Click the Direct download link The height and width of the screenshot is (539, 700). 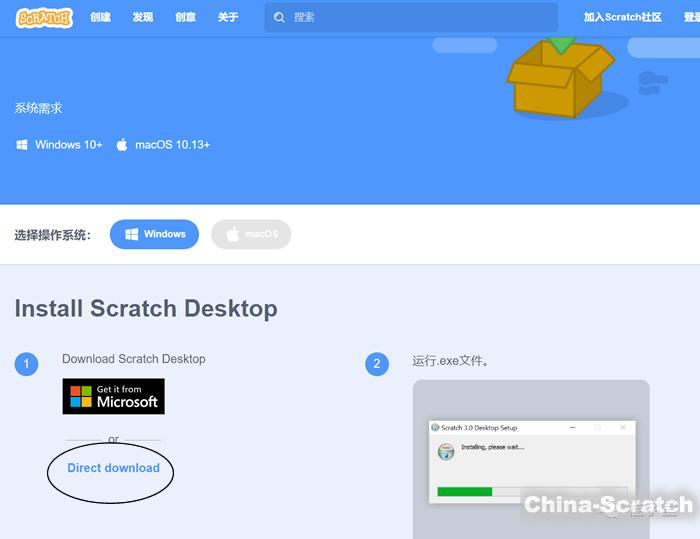click(x=113, y=468)
